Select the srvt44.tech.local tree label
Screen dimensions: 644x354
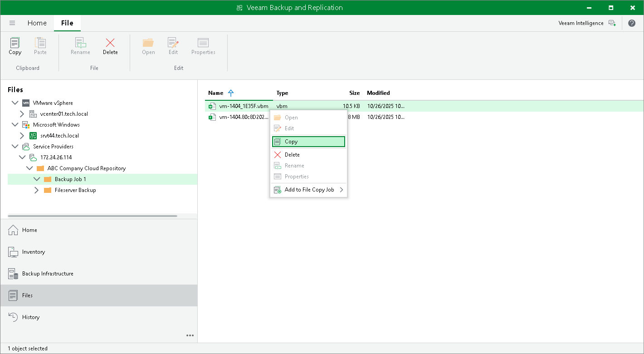59,136
